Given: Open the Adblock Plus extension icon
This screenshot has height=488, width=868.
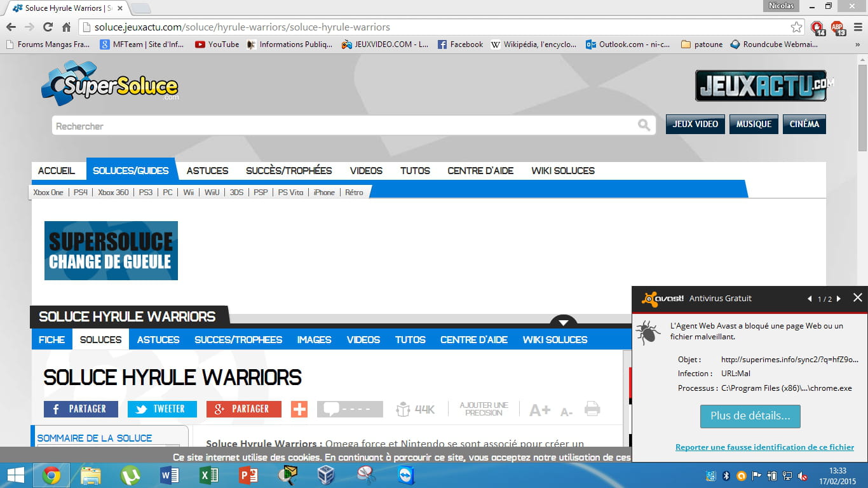Looking at the screenshot, I should coord(837,27).
